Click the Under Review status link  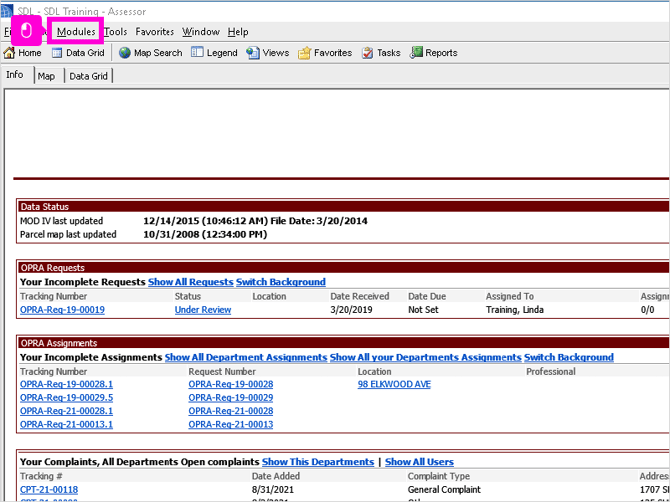(x=203, y=310)
